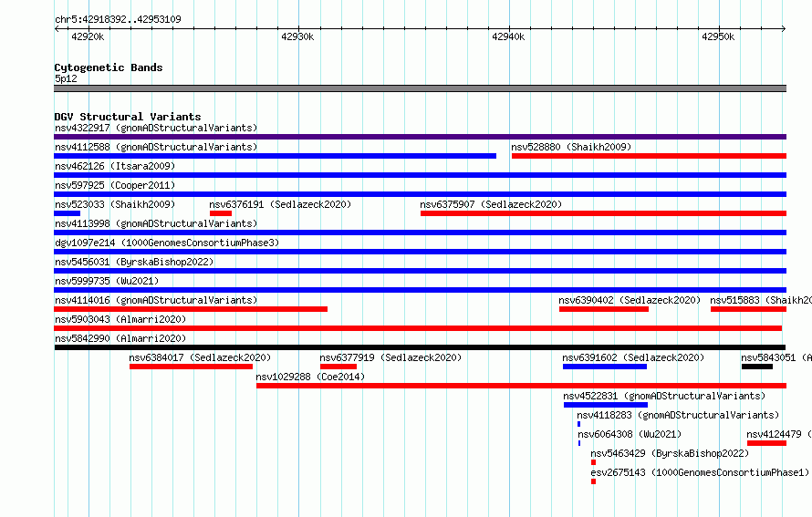This screenshot has width=812, height=517.
Task: Click nsv4114016 gnomAD variant label
Action: [x=156, y=300]
